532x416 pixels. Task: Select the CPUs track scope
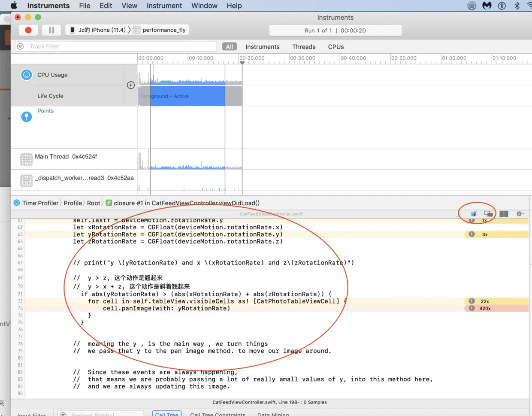click(336, 47)
